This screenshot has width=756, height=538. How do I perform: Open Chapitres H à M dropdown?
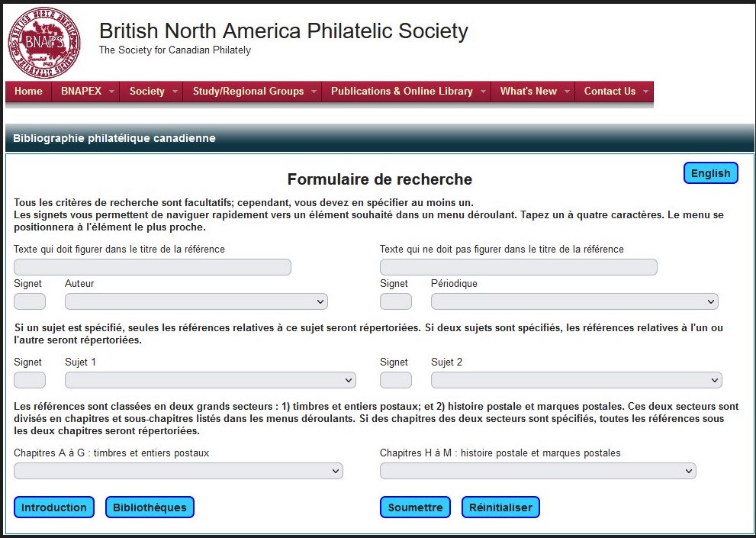(x=538, y=471)
